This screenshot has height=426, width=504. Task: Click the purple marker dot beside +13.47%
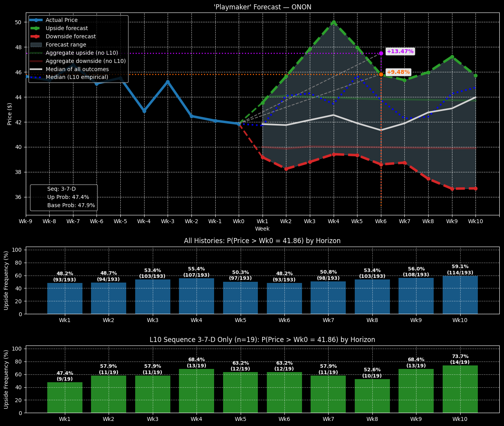coord(381,53)
